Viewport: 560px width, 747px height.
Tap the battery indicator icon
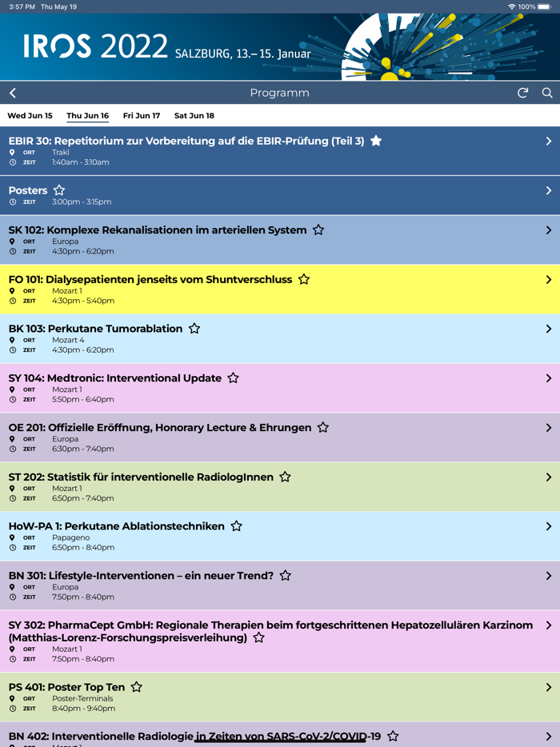click(x=545, y=6)
